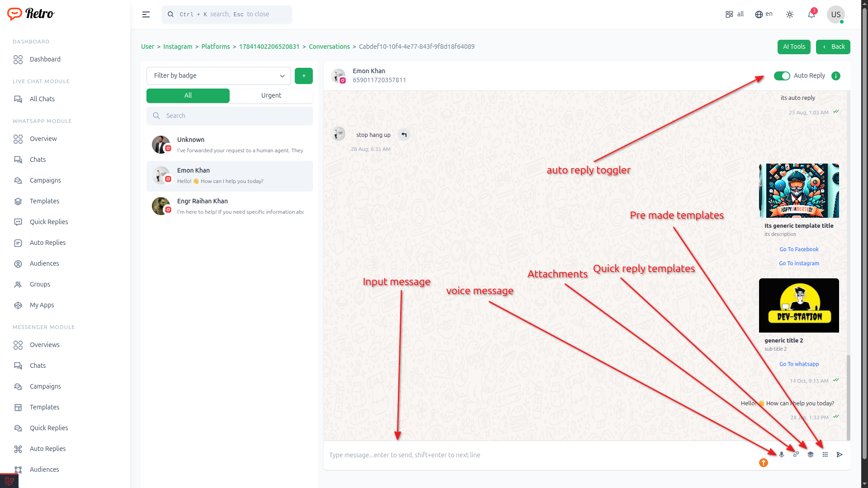This screenshot has height=488, width=868.
Task: Click the send message arrow icon
Action: point(840,455)
